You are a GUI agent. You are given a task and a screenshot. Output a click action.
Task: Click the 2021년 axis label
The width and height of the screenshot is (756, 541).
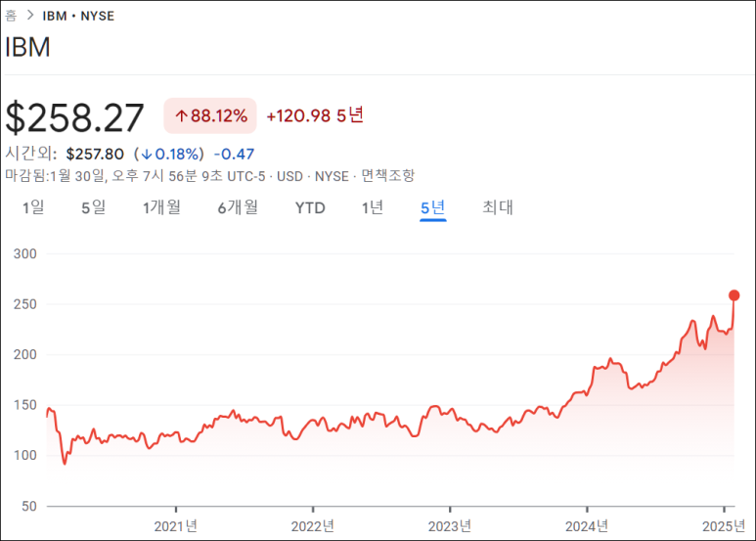175,526
